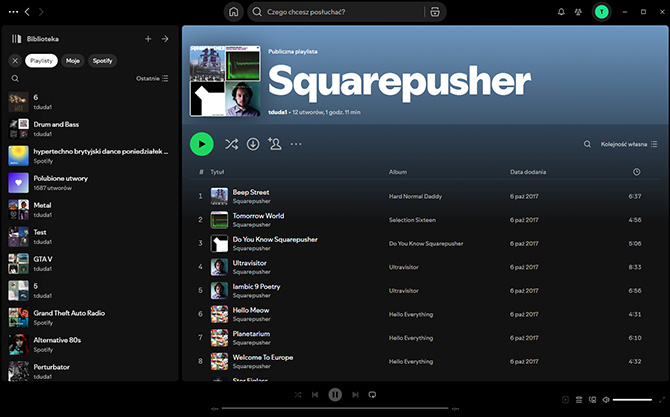Open hypertechno brytyjski dance playlist
Image resolution: width=670 pixels, height=417 pixels.
pyautogui.click(x=89, y=156)
